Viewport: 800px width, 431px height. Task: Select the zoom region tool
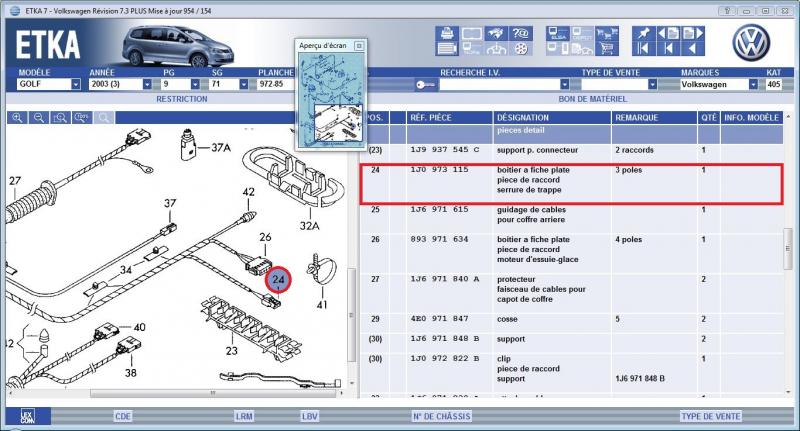[x=60, y=118]
